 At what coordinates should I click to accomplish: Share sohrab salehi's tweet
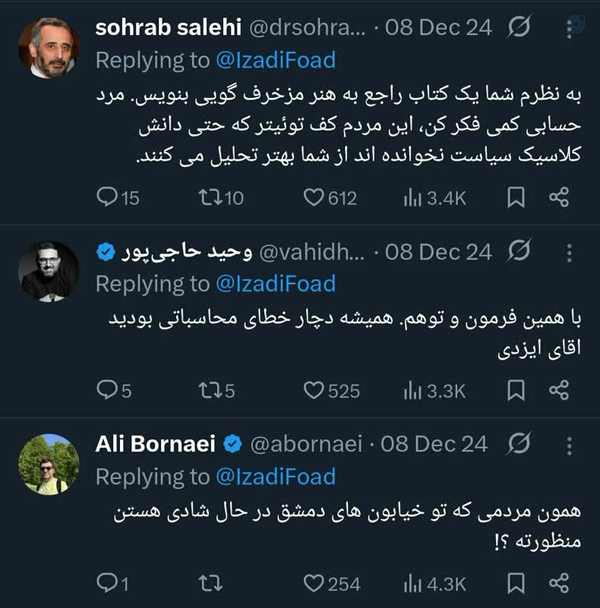pos(560,198)
